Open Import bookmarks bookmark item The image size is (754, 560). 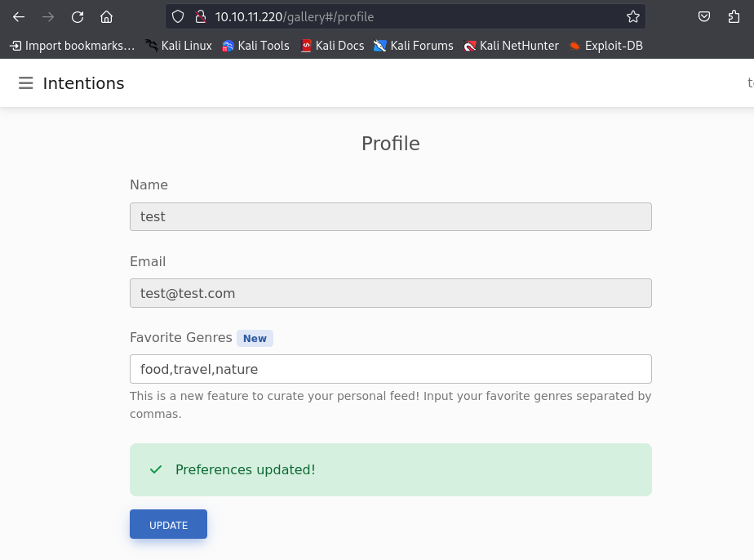coord(72,46)
